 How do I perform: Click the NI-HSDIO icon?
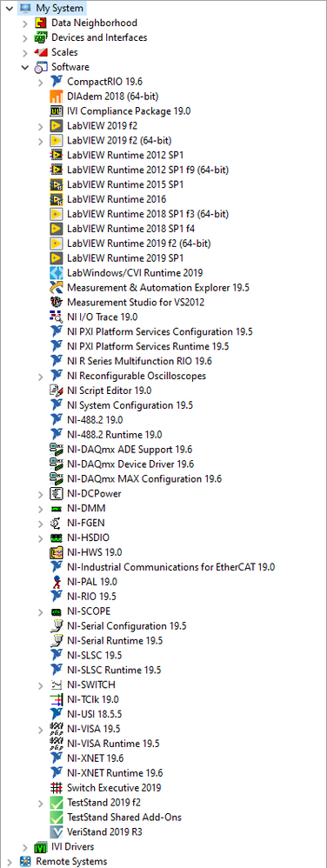pyautogui.click(x=57, y=537)
